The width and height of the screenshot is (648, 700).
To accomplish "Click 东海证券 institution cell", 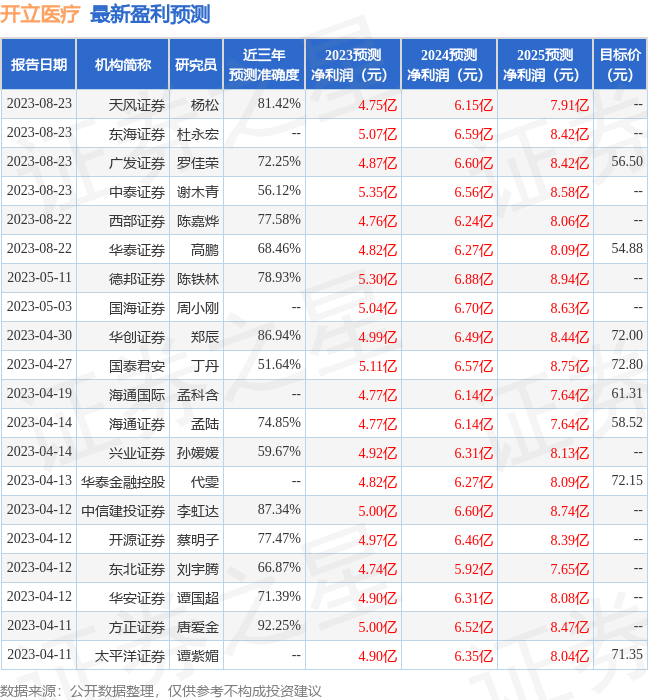I will (137, 134).
